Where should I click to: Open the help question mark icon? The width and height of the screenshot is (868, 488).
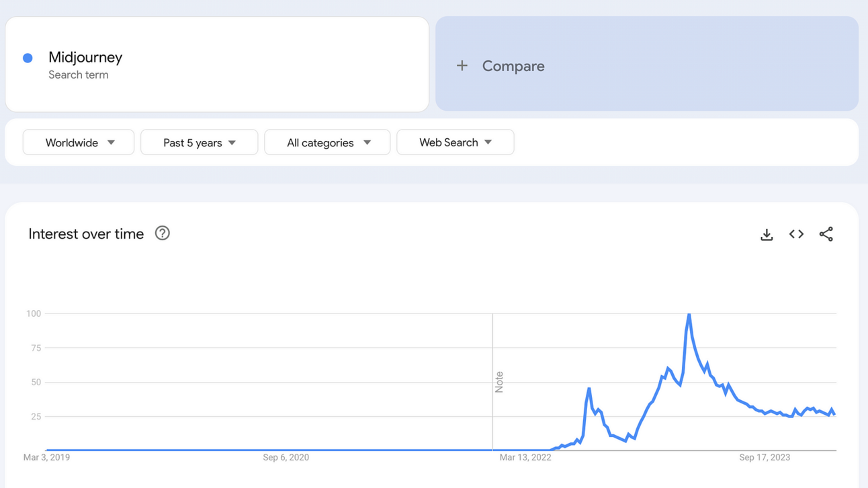tap(162, 234)
